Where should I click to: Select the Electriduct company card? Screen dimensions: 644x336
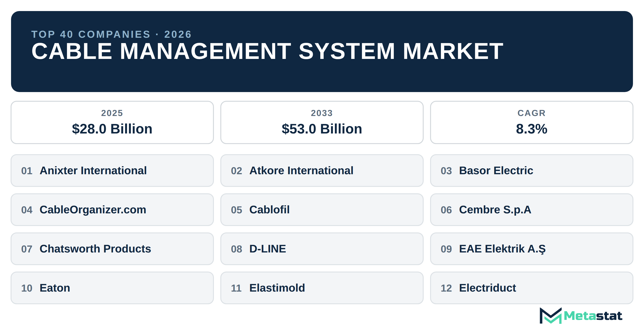click(x=532, y=288)
